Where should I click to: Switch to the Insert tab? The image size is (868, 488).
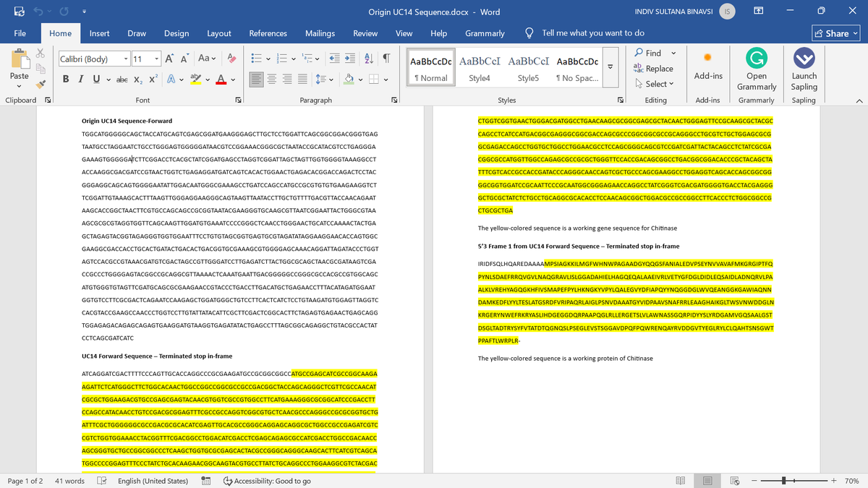click(100, 33)
